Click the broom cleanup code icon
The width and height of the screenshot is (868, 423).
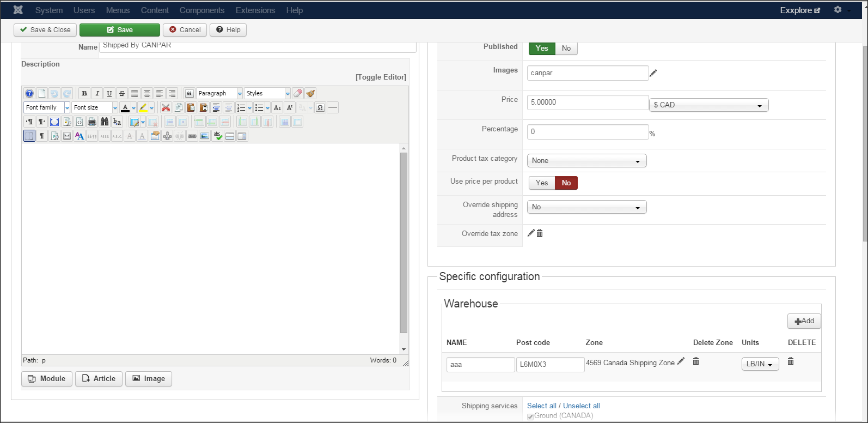pyautogui.click(x=310, y=93)
